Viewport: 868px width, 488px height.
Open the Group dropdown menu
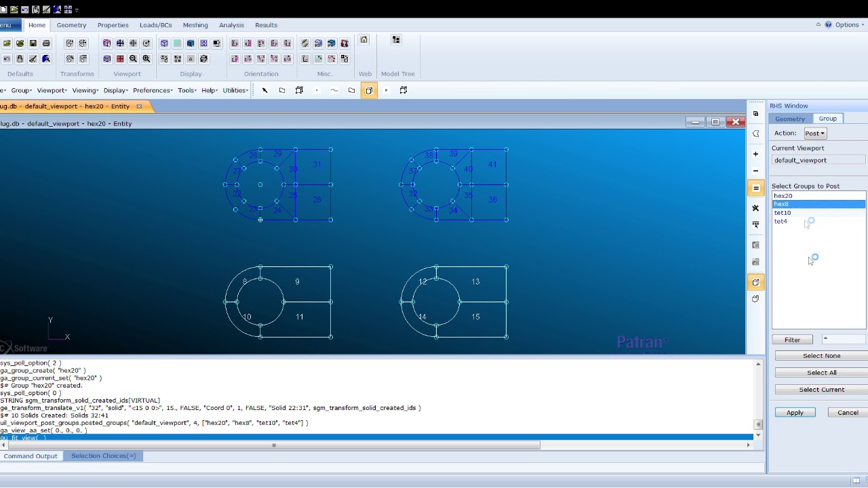point(21,90)
